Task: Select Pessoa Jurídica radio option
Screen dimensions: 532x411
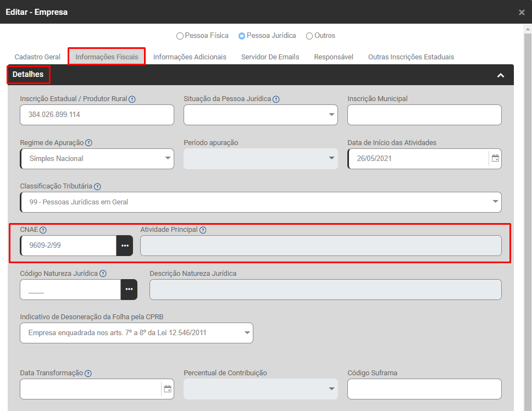Action: click(x=242, y=36)
